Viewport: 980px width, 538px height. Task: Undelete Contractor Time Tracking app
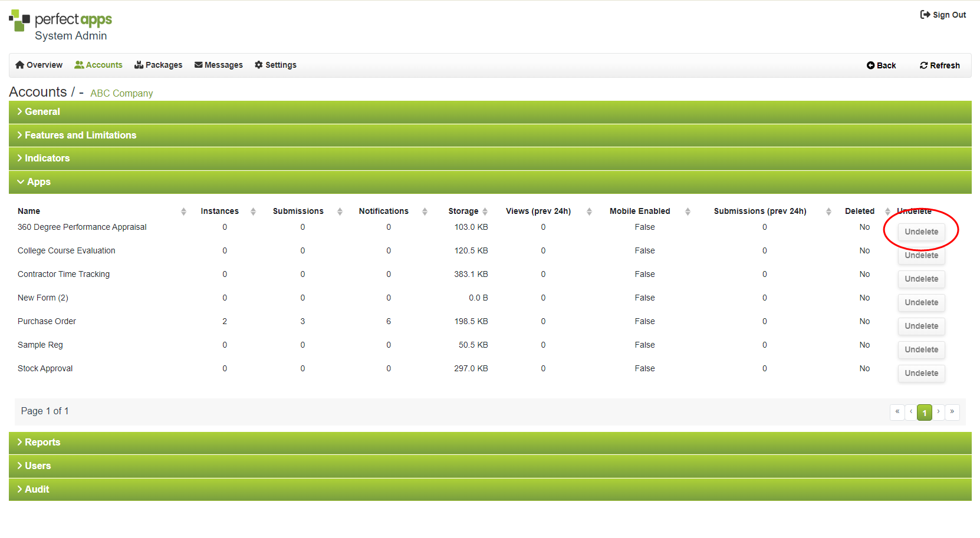tap(922, 279)
